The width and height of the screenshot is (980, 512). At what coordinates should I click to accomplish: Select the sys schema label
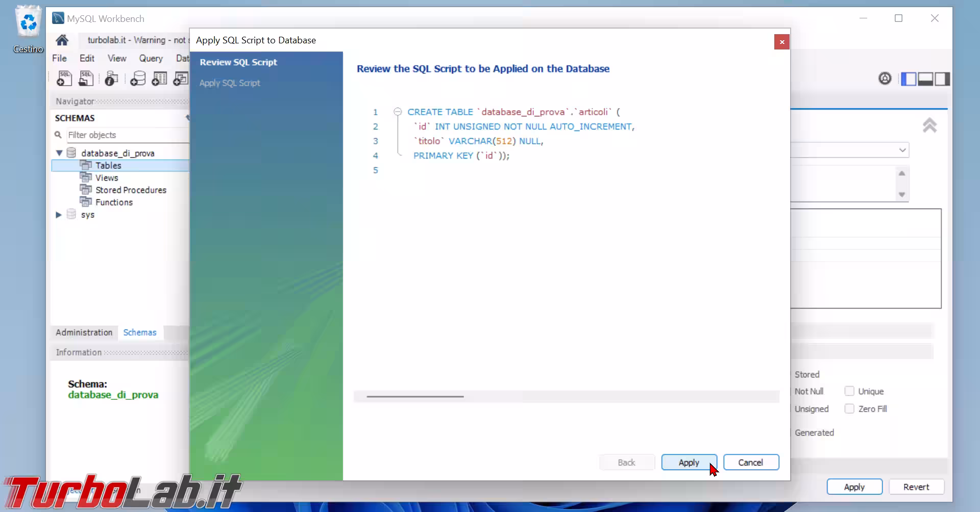[88, 215]
